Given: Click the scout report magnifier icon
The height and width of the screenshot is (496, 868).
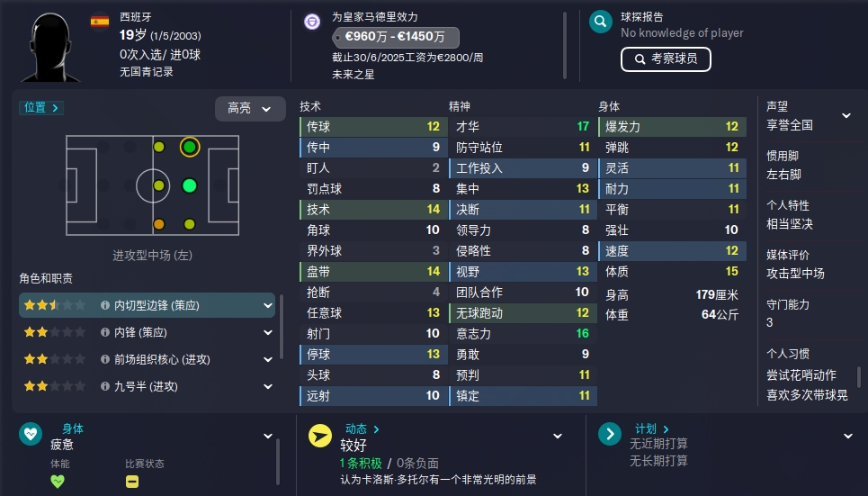Looking at the screenshot, I should pos(600,23).
